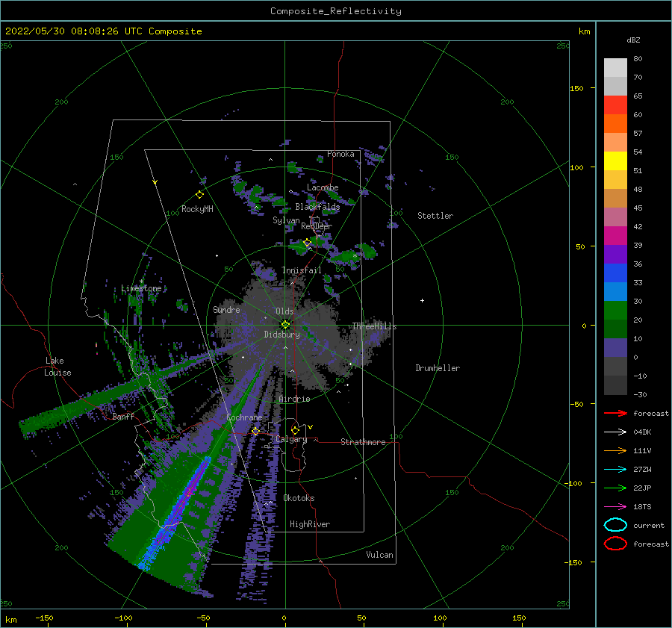Click the Lake Louise label

[58, 367]
